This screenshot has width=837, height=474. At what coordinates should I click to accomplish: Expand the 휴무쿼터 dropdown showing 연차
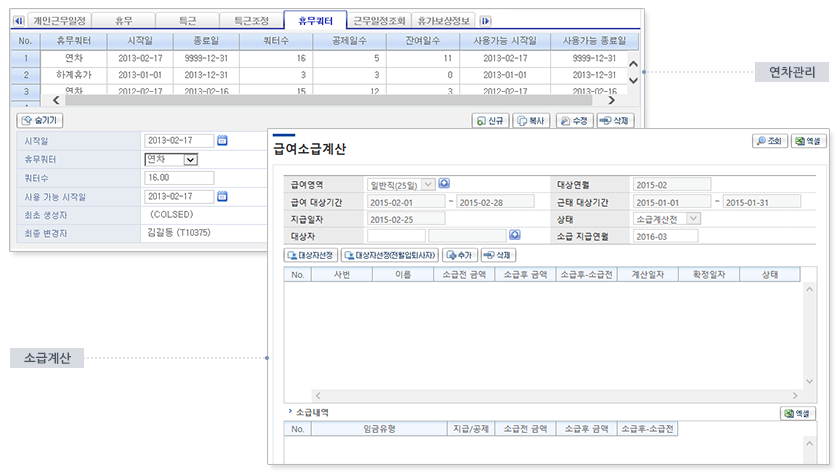coord(191,159)
